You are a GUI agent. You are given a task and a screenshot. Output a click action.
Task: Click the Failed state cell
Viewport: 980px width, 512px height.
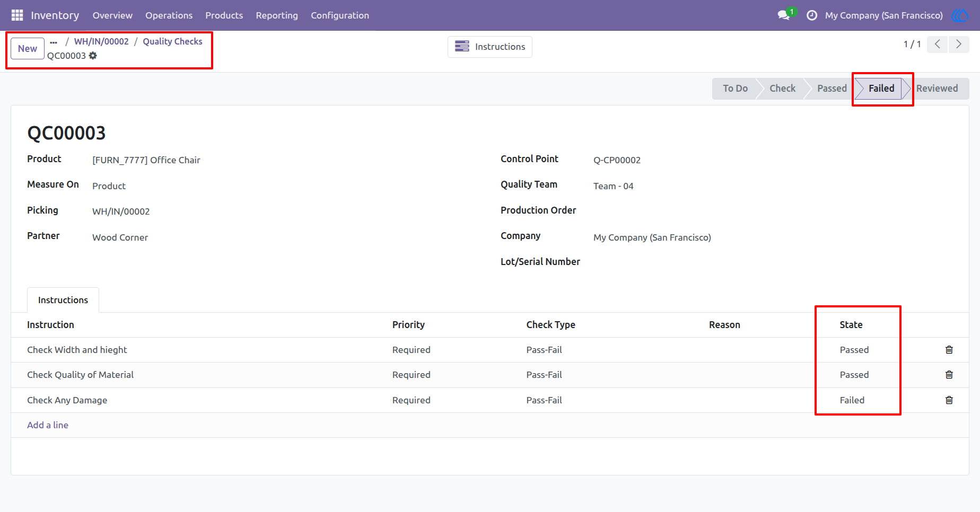(852, 400)
